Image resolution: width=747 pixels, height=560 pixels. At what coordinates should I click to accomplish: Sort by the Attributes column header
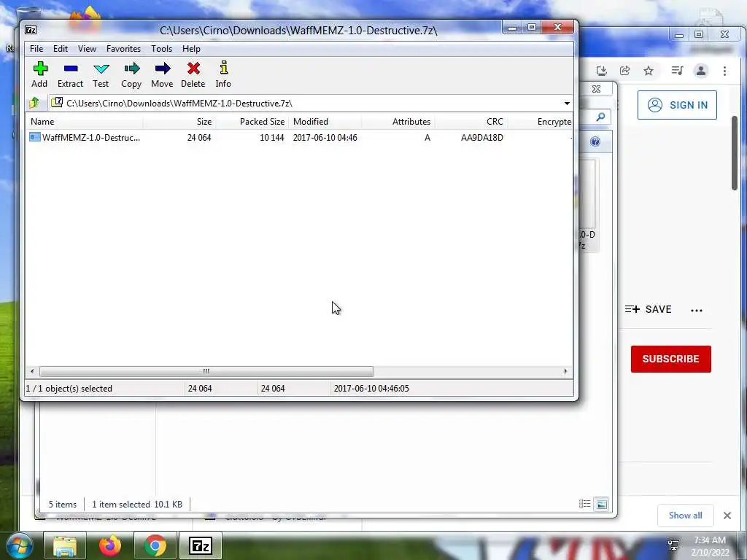pos(398,122)
